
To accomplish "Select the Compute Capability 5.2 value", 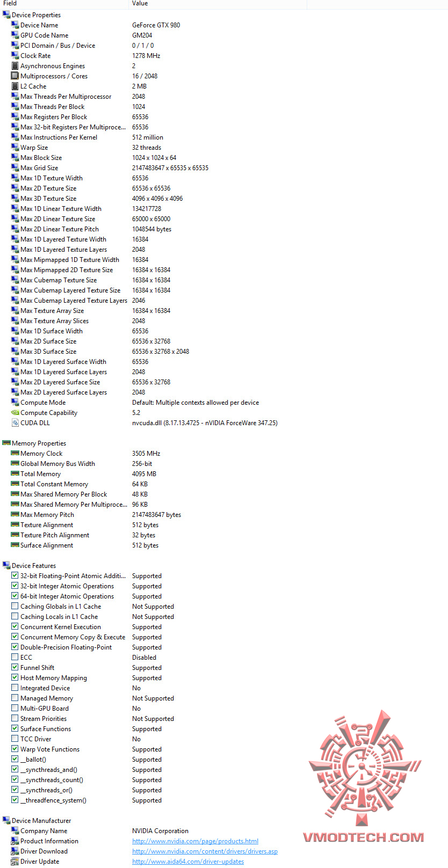I will (x=136, y=413).
